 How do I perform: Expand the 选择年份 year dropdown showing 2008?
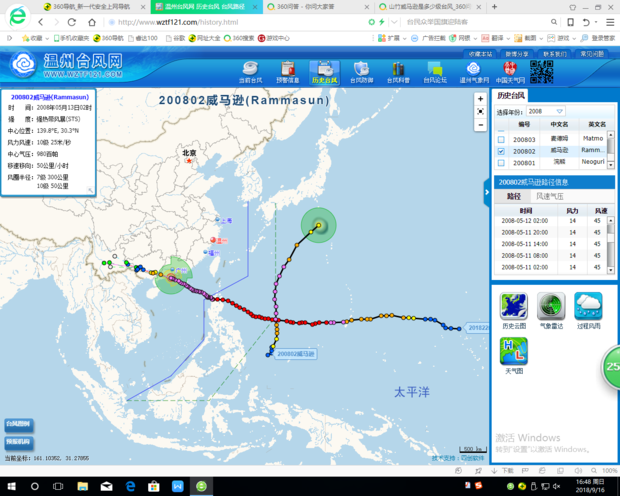(559, 111)
